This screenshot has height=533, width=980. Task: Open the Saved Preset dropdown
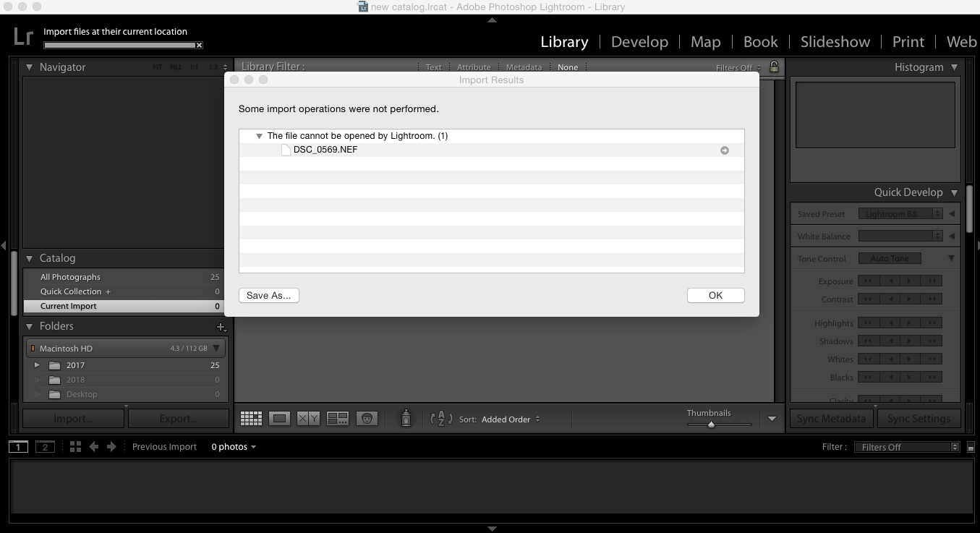(900, 214)
